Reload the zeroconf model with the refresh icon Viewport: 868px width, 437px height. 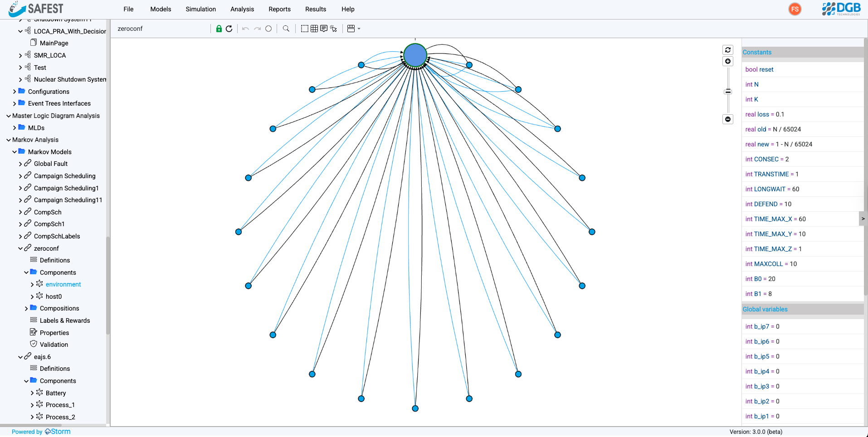pyautogui.click(x=229, y=28)
